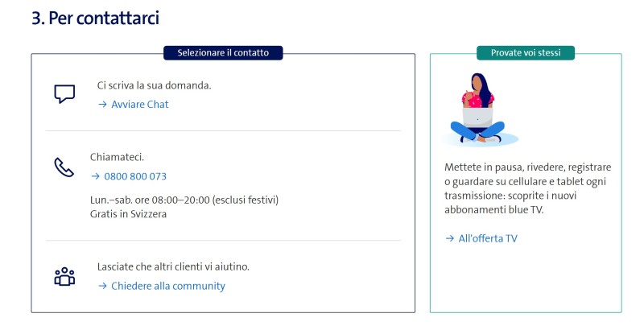
Task: Select the Provate voi stessi label
Action: pos(526,53)
